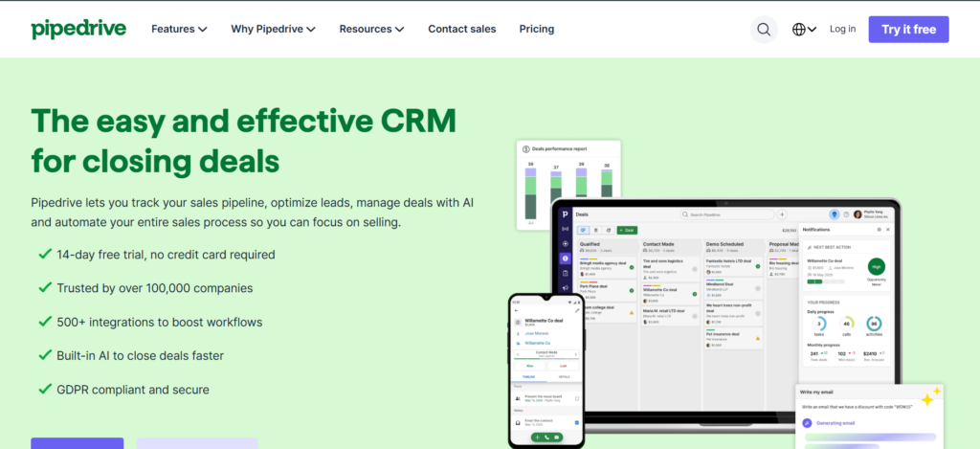Click '14-day free trial, no credit card required'
The width and height of the screenshot is (980, 449).
click(166, 255)
